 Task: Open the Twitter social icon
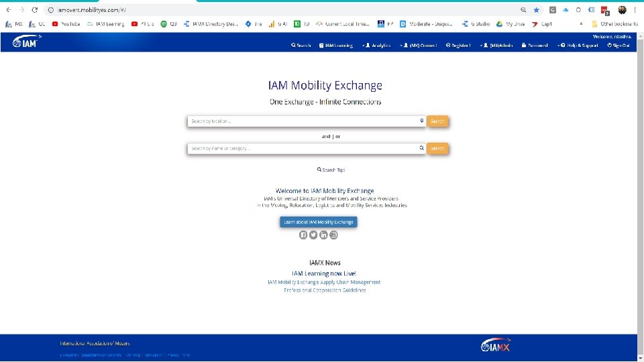pos(313,235)
